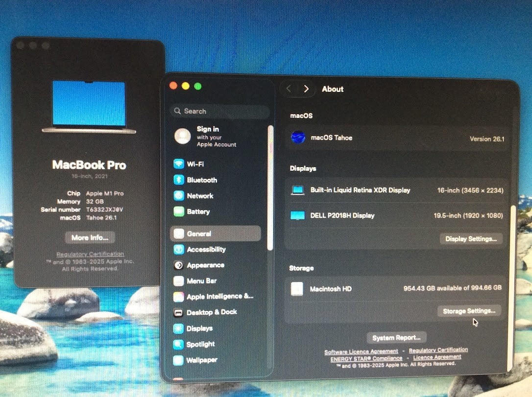Open Wi-Fi settings icon in sidebar

[x=179, y=164]
